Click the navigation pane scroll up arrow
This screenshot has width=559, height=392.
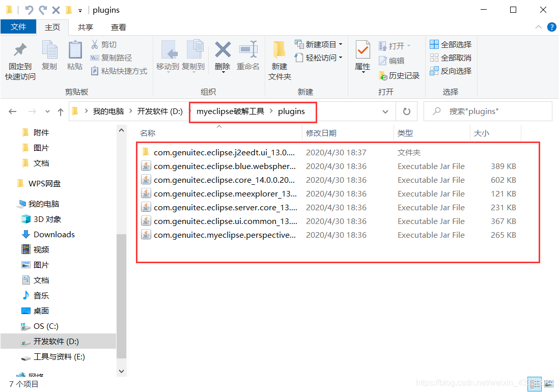121,130
